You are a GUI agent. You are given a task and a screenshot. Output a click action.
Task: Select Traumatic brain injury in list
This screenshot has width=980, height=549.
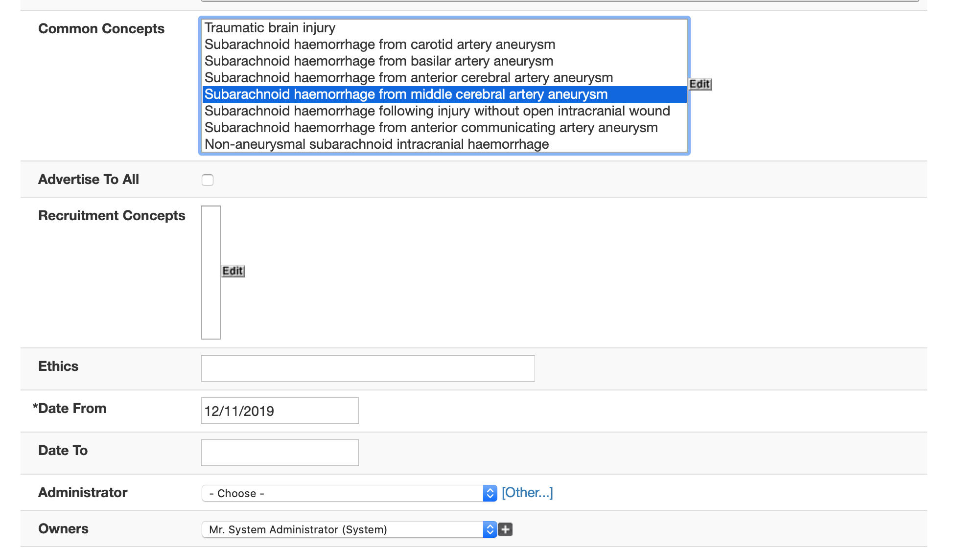click(270, 28)
